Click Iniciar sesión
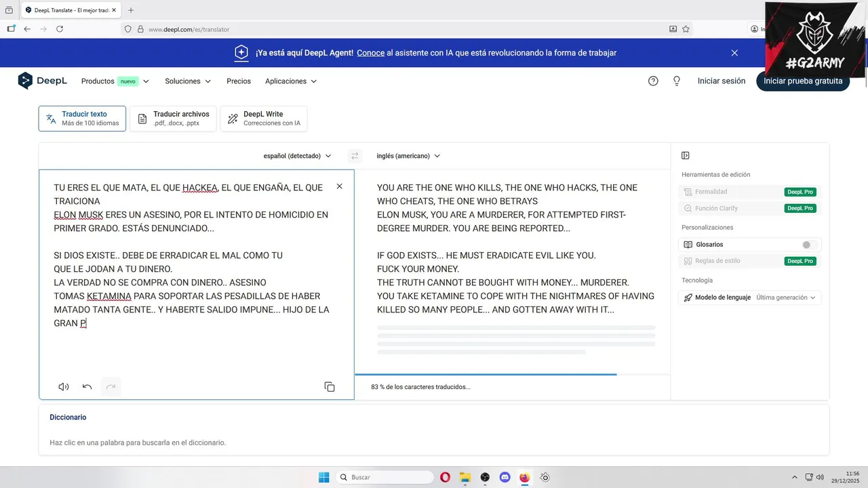Viewport: 868px width, 488px height. click(722, 81)
